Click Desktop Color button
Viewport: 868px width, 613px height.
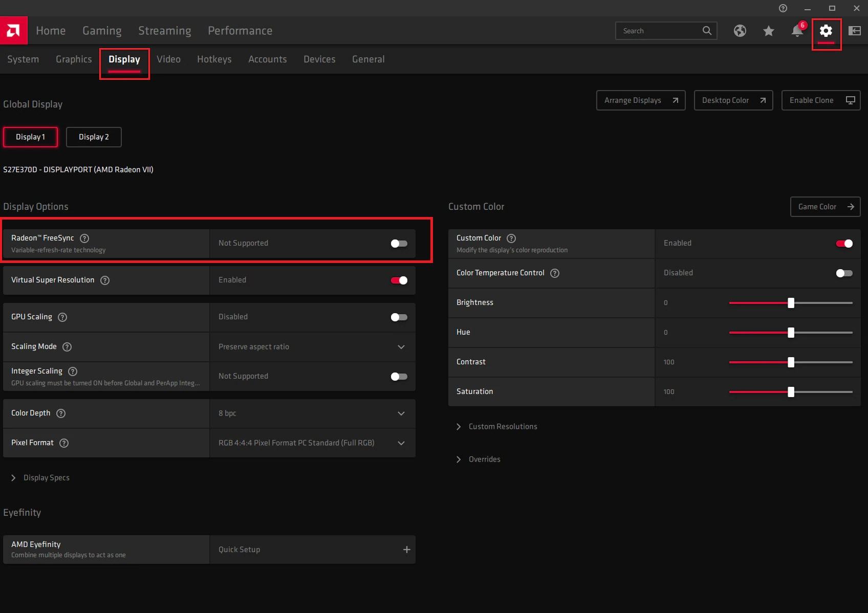point(733,100)
